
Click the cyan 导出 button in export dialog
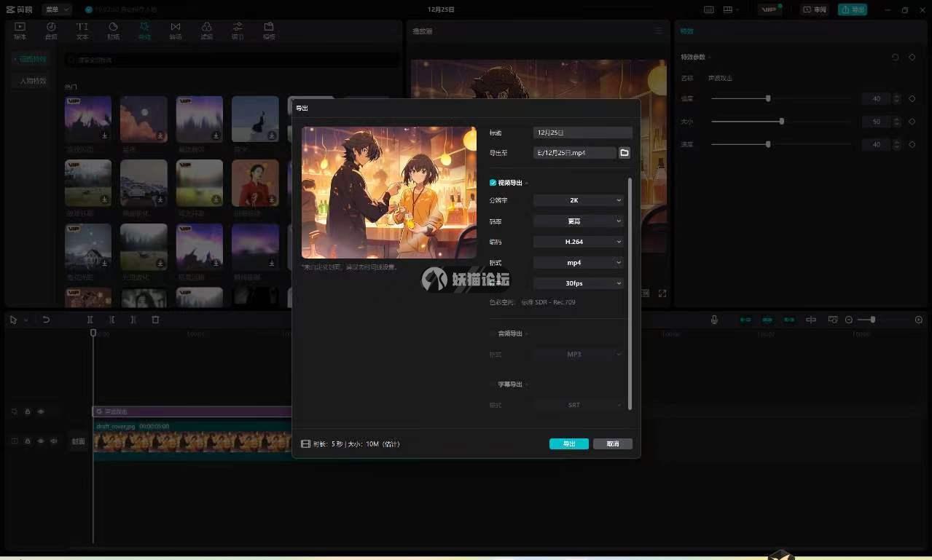(569, 443)
